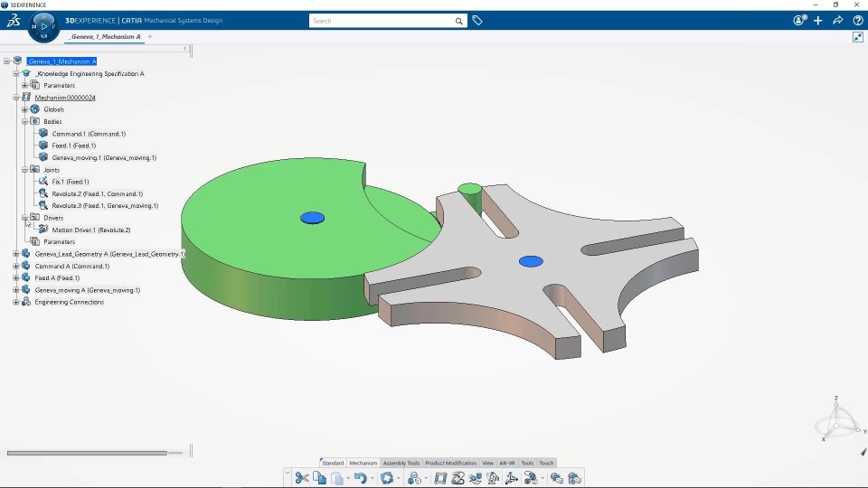The image size is (868, 488).
Task: Click the Copy icon in bottom toolbar
Action: click(319, 477)
